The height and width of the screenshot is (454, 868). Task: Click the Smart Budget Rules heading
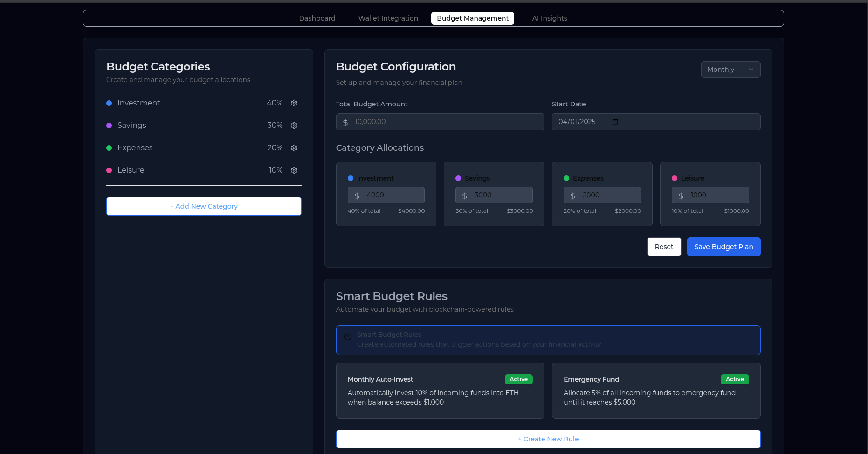click(x=392, y=296)
